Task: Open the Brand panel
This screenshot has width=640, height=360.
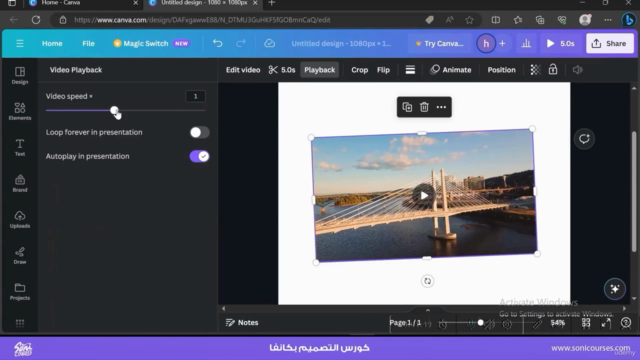Action: click(20, 183)
